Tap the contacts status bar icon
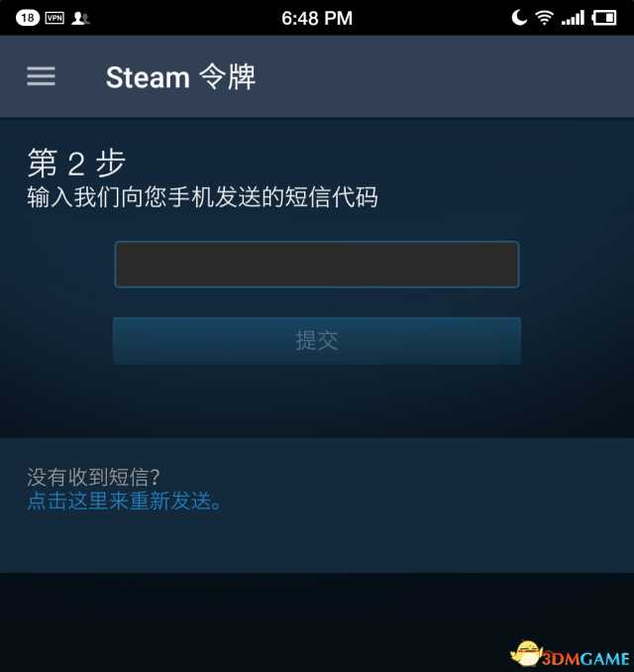 (x=80, y=18)
